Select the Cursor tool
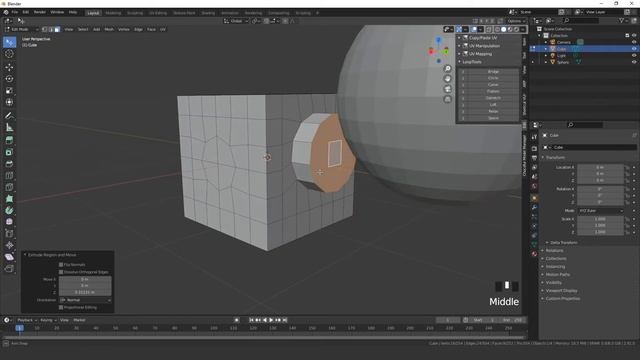 (9, 54)
